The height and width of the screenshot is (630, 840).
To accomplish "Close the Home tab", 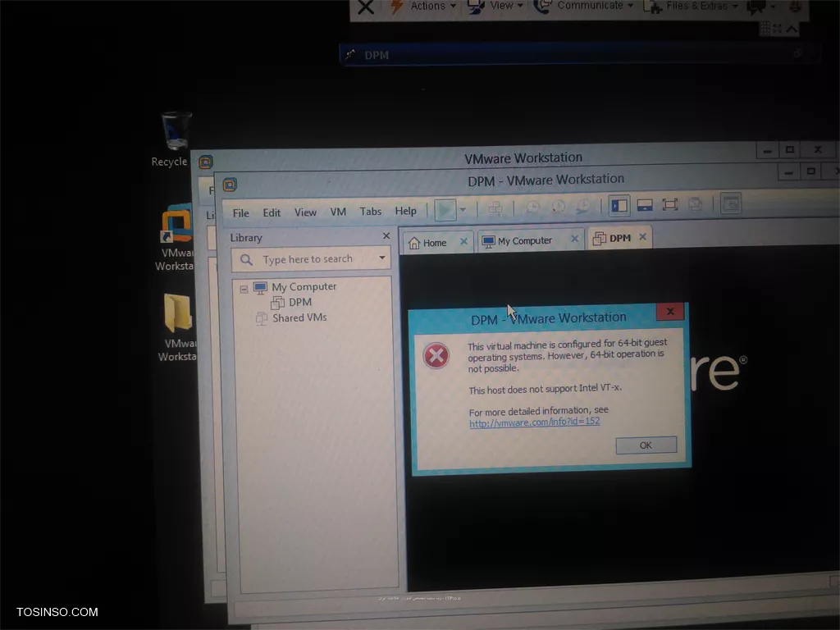I will pyautogui.click(x=464, y=242).
